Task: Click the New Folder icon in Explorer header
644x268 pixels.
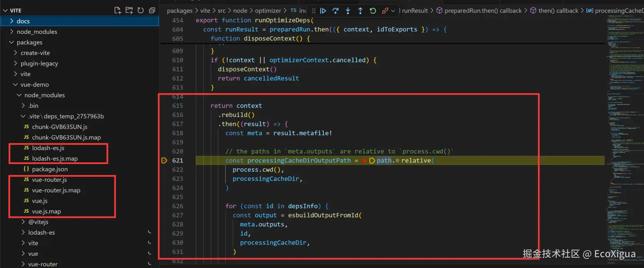Action: 129,10
